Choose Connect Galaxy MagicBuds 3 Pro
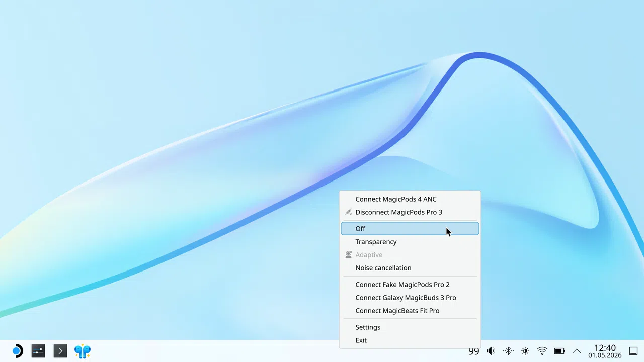This screenshot has height=362, width=644. point(410,297)
